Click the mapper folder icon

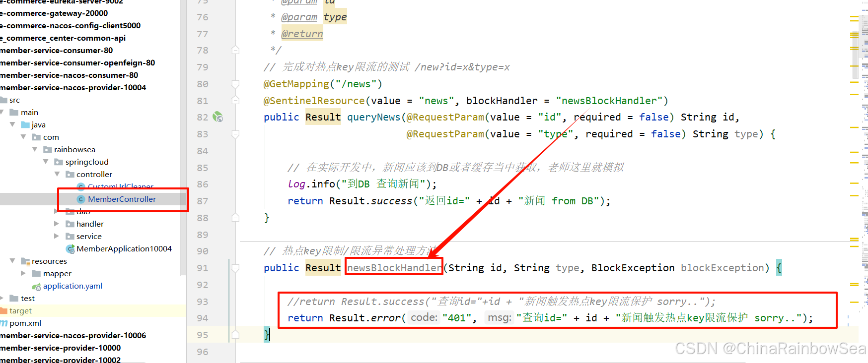pos(36,274)
